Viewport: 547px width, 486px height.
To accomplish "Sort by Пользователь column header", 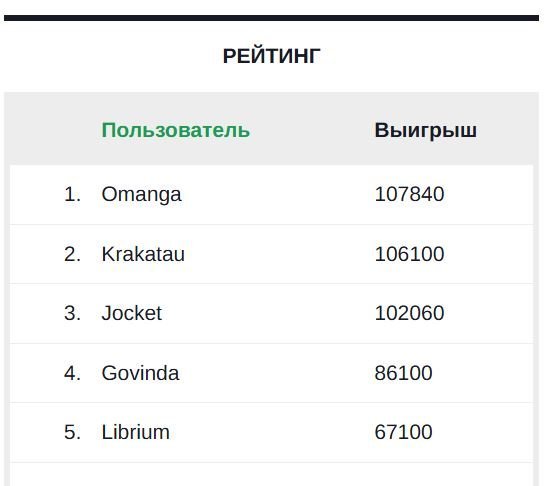I will 175,130.
